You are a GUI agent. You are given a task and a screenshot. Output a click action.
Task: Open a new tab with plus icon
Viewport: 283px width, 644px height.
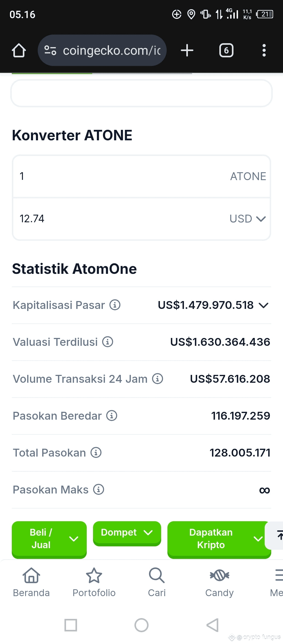187,50
